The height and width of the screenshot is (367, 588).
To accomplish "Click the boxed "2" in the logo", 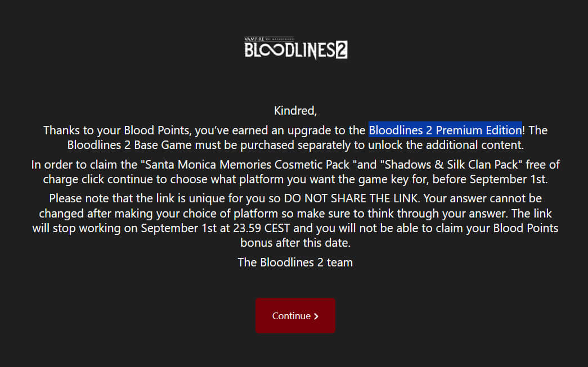I will click(341, 50).
